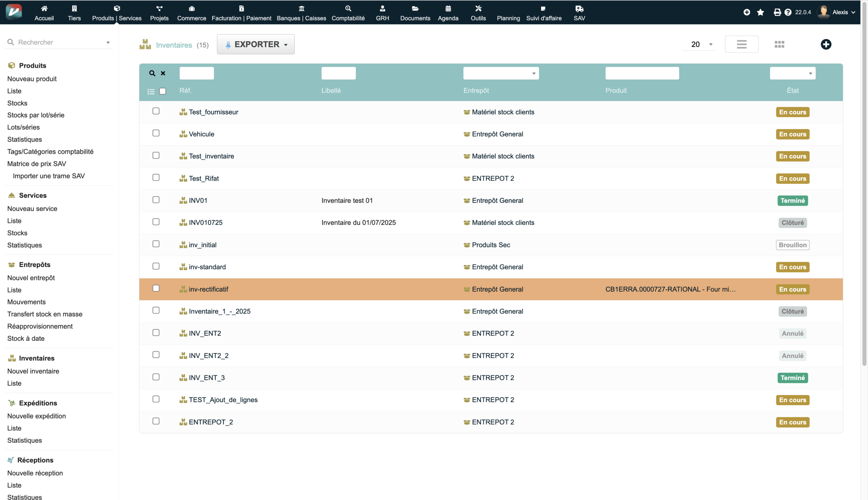The height and width of the screenshot is (500, 868).
Task: Open the EXPORTER dropdown button
Action: [256, 44]
